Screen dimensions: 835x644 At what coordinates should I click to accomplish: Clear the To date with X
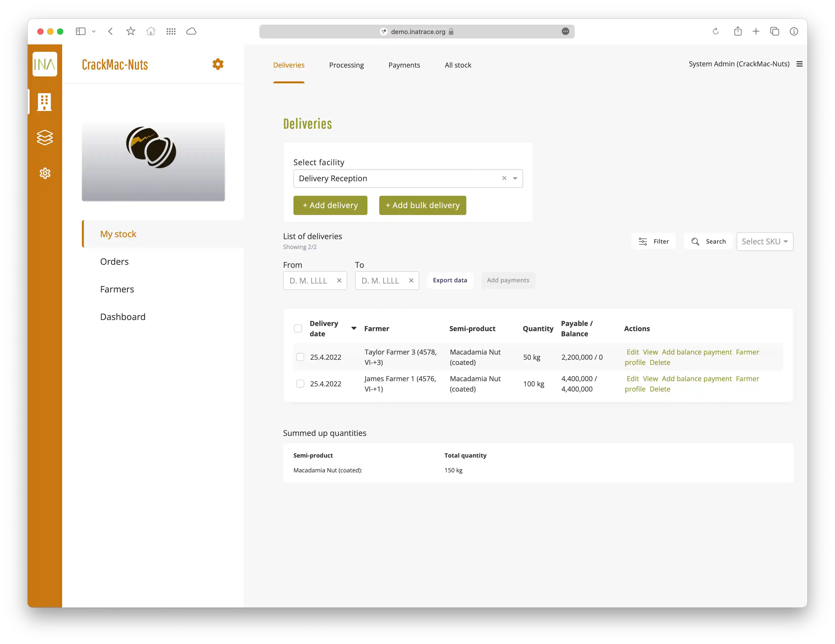point(411,281)
